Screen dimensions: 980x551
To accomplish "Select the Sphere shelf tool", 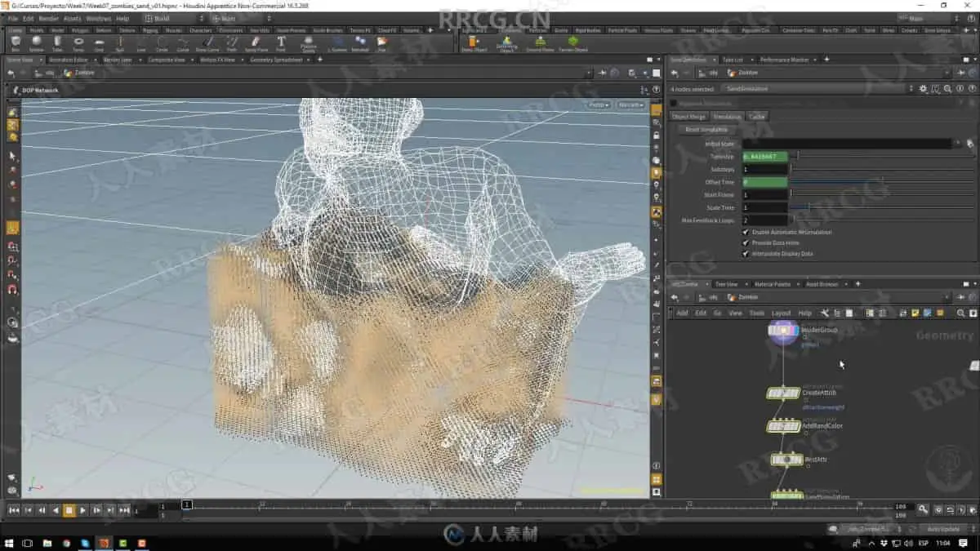I will (x=37, y=42).
